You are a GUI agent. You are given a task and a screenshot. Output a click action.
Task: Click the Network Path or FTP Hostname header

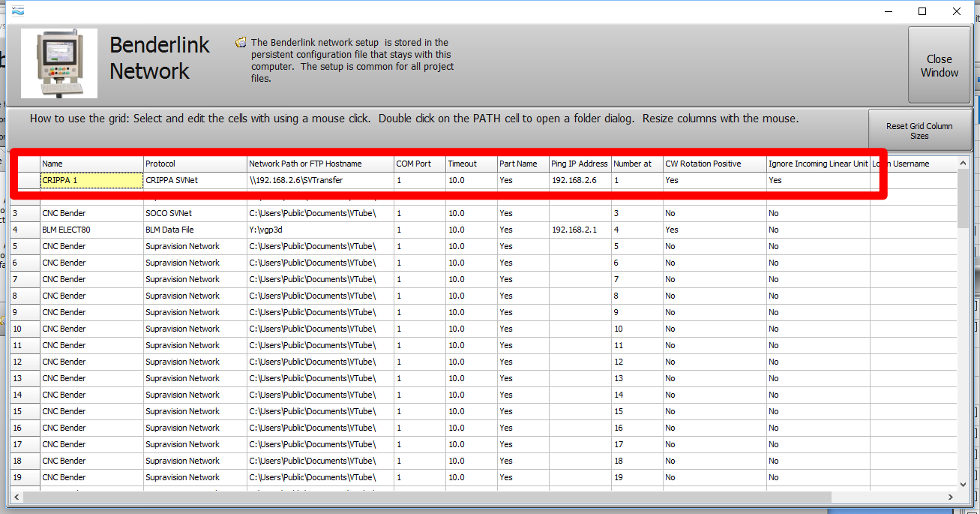[320, 164]
